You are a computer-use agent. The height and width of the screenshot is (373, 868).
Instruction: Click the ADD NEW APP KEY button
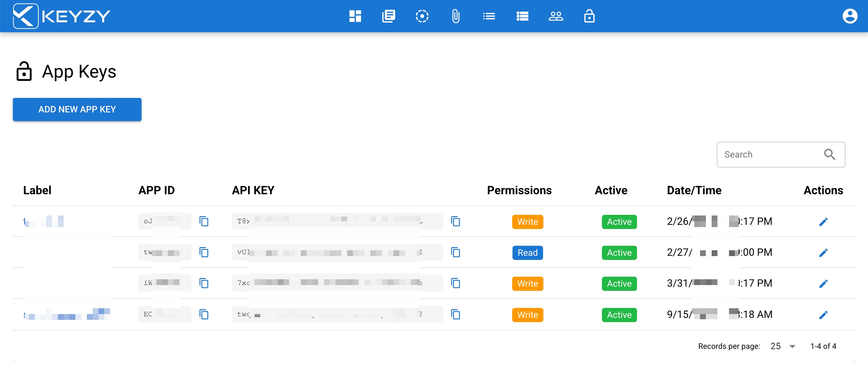[x=77, y=109]
